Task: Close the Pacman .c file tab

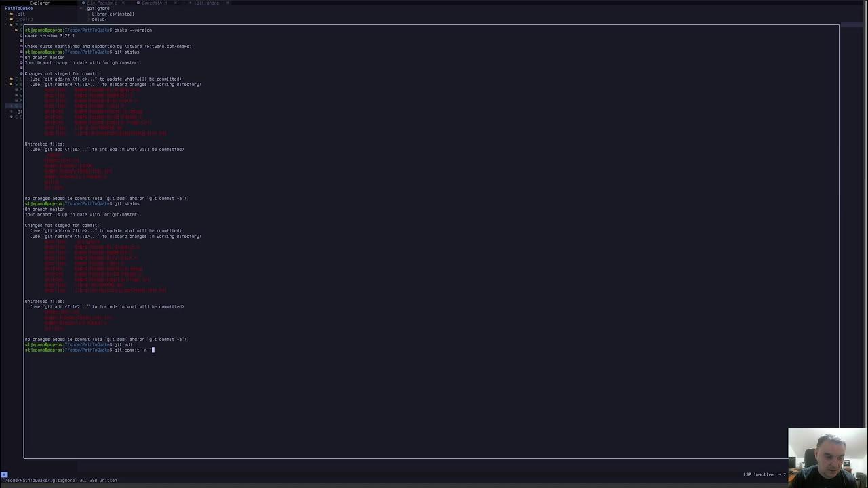Action: (x=121, y=3)
